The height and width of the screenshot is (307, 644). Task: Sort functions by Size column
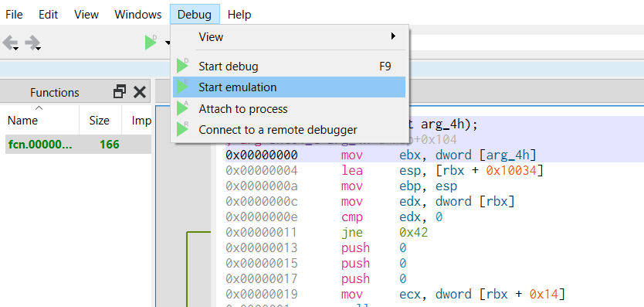click(100, 120)
